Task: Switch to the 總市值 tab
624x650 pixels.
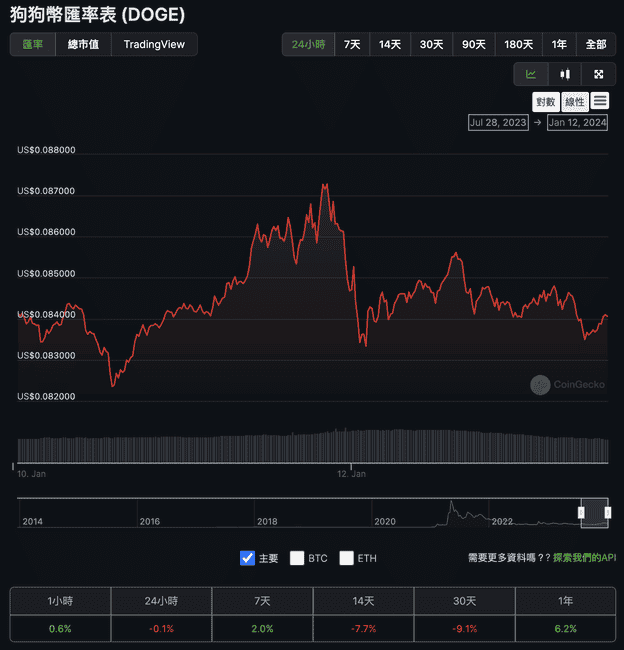Action: (84, 45)
